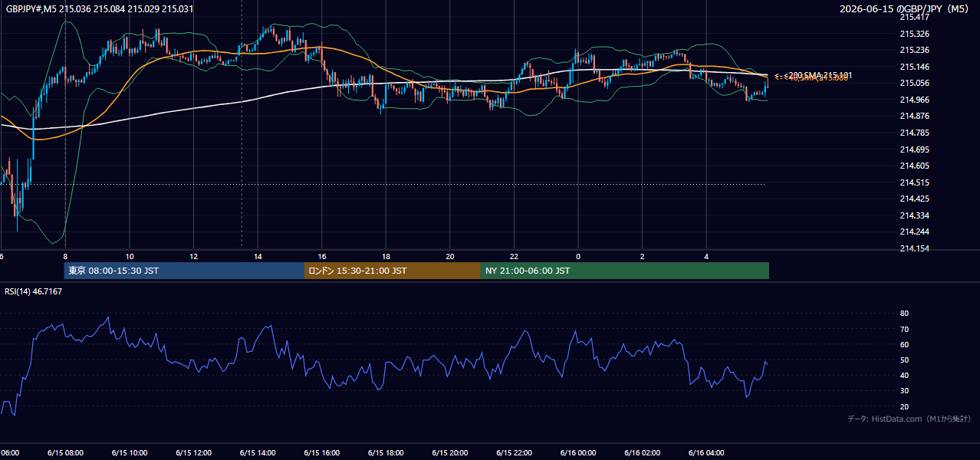
Task: Click hour label 14 under the price chart
Action: pyautogui.click(x=258, y=257)
